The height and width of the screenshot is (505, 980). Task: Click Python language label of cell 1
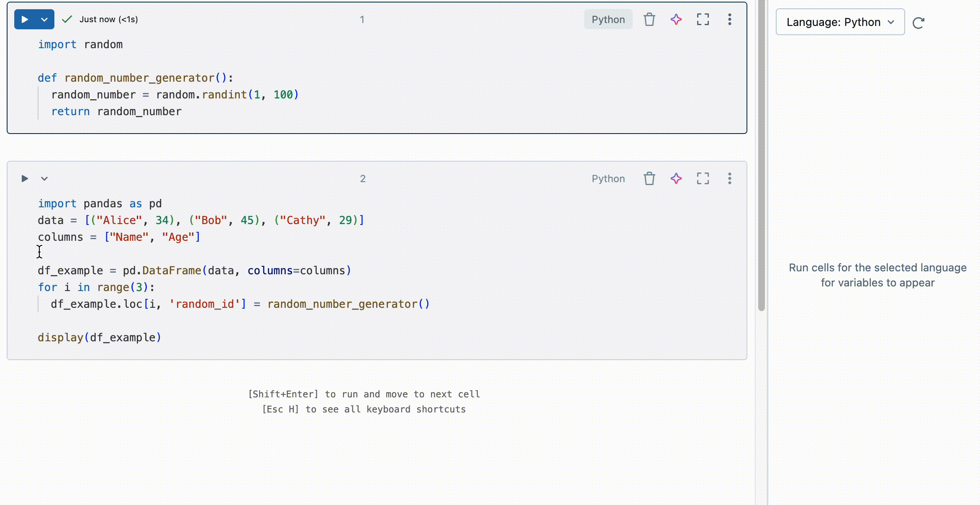[x=608, y=19]
